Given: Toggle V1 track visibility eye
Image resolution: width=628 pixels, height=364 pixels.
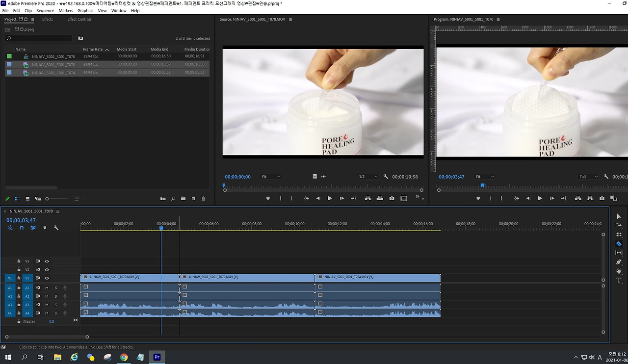Looking at the screenshot, I should coord(47,278).
